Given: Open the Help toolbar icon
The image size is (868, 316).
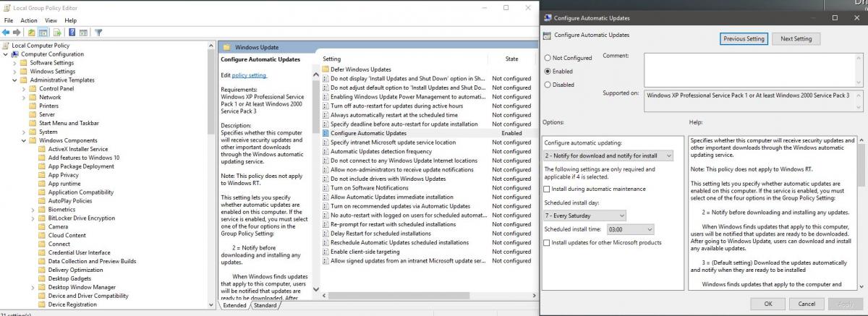Looking at the screenshot, I should click(x=72, y=33).
